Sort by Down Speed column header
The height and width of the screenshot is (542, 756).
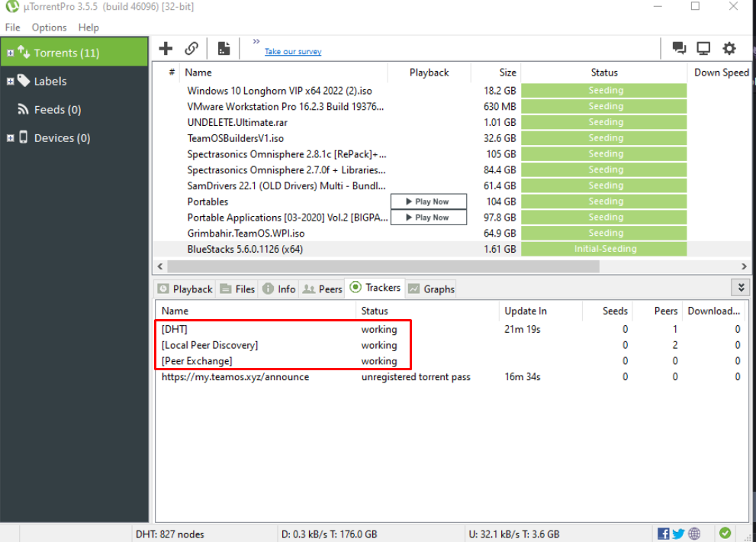pos(721,73)
